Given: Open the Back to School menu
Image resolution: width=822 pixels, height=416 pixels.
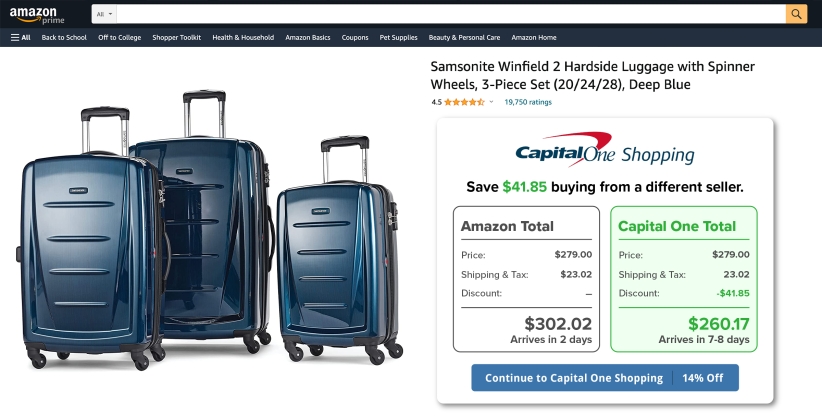Looking at the screenshot, I should coord(64,38).
